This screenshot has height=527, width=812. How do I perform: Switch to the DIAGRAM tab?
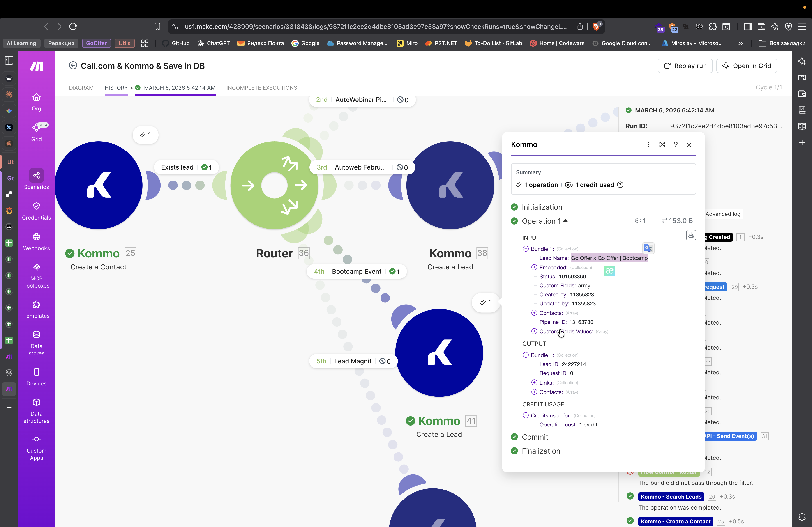[x=81, y=88]
